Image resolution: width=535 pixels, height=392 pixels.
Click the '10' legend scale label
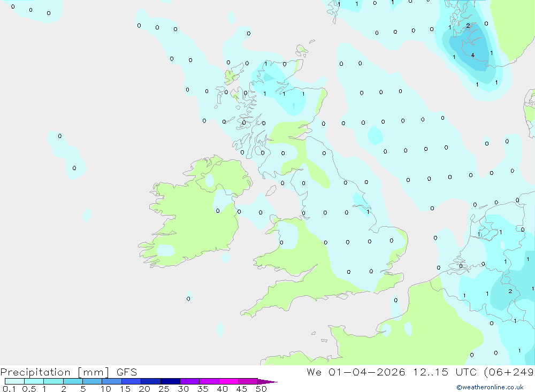(105, 389)
